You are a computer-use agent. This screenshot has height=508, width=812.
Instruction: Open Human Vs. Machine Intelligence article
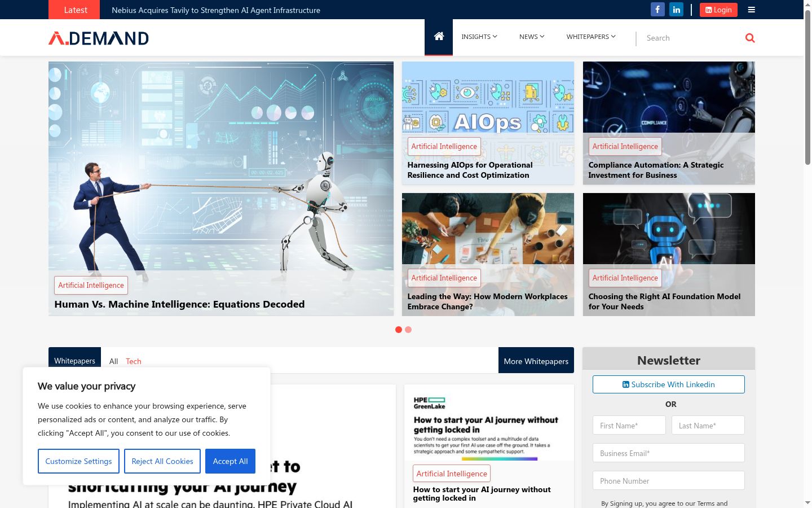(x=179, y=304)
